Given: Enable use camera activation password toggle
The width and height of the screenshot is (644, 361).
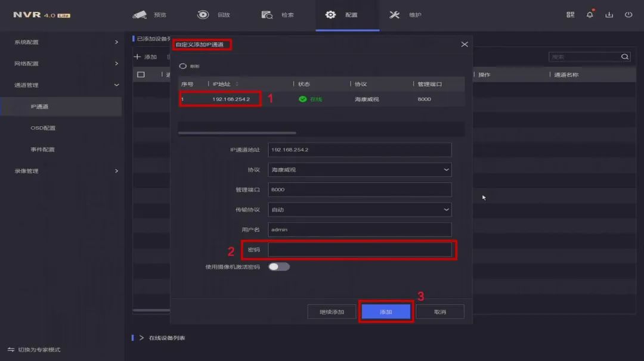Looking at the screenshot, I should pos(278,267).
